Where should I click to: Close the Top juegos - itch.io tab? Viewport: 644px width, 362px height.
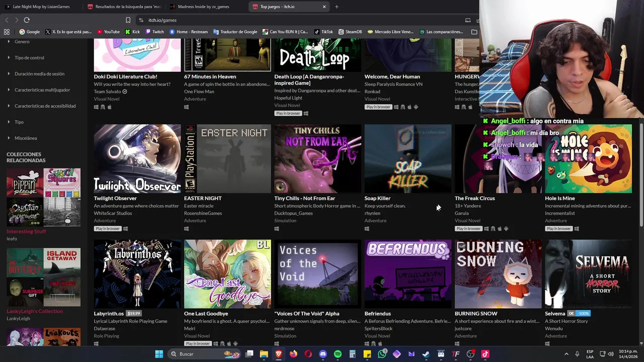[x=324, y=7]
